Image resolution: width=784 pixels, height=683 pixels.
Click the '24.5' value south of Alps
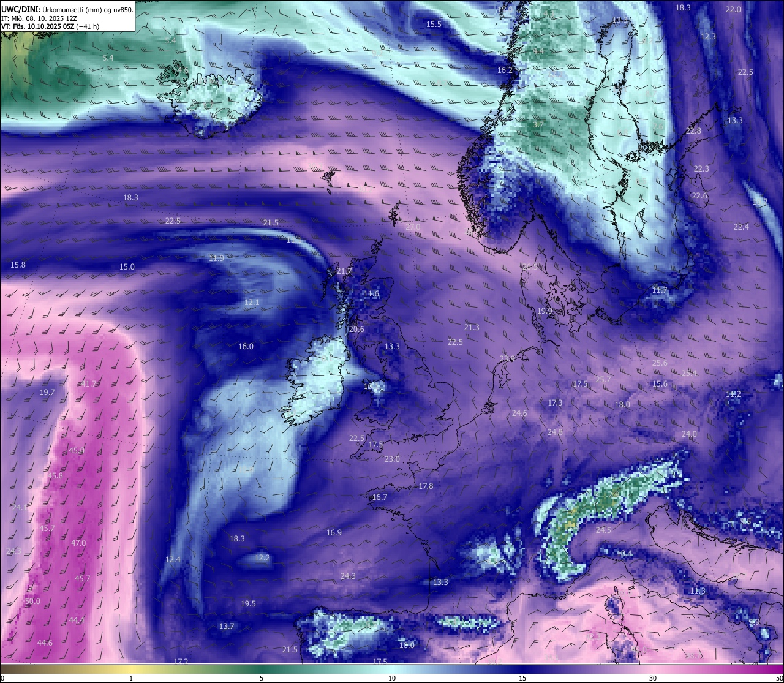(x=603, y=530)
